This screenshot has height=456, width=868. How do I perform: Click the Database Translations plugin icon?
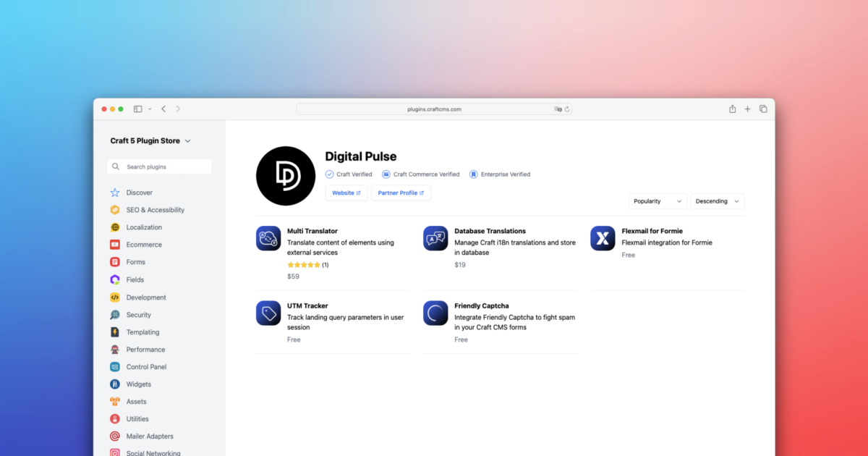[x=435, y=237]
